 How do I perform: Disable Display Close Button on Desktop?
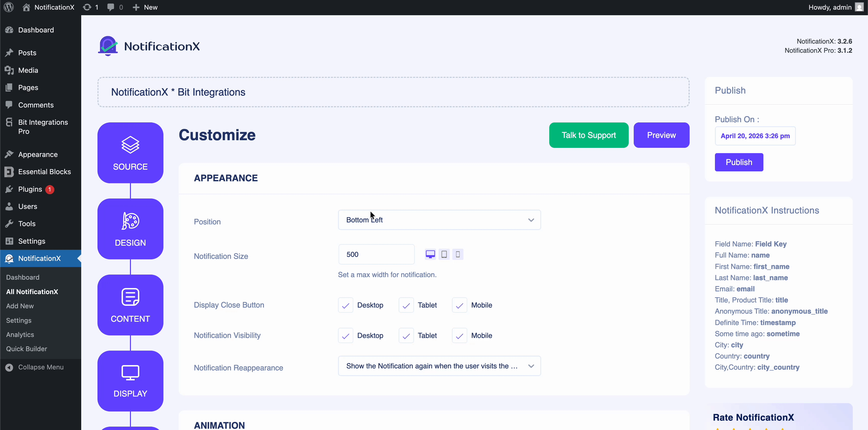click(x=345, y=305)
